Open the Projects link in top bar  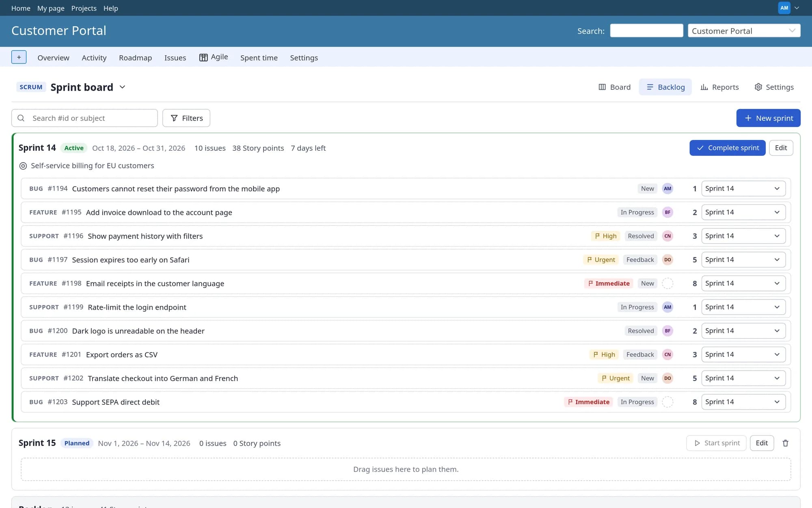84,8
